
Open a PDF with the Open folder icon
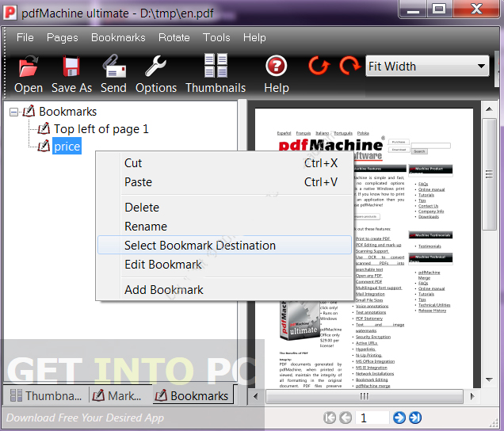tap(29, 67)
